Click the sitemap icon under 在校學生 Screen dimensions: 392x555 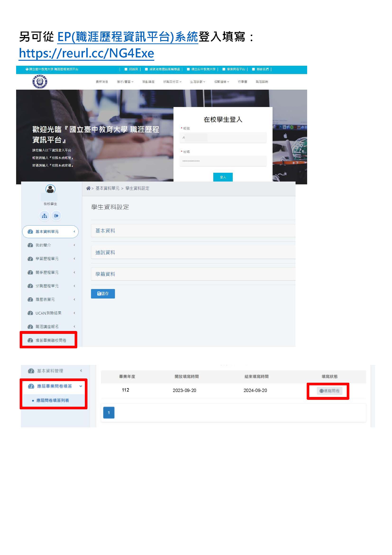tap(44, 216)
